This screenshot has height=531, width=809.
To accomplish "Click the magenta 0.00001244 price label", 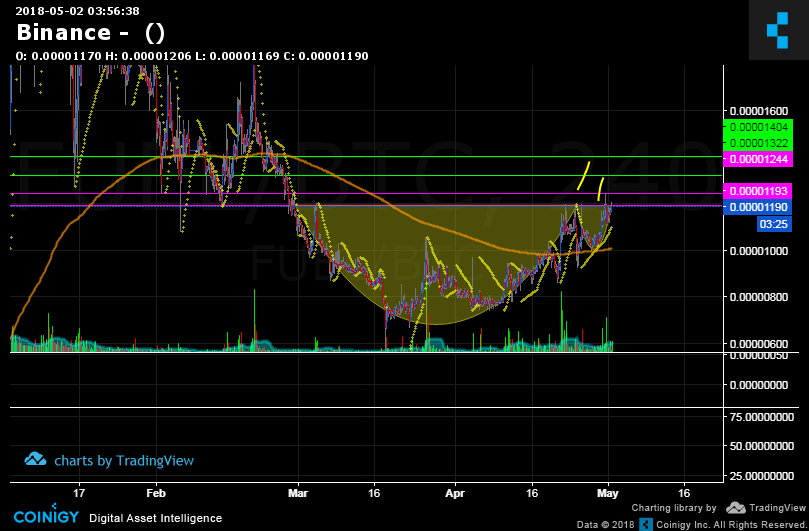I will 759,159.
